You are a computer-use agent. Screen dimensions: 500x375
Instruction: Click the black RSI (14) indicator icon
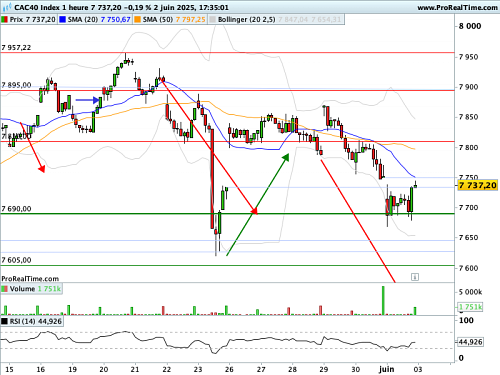coord(5,321)
